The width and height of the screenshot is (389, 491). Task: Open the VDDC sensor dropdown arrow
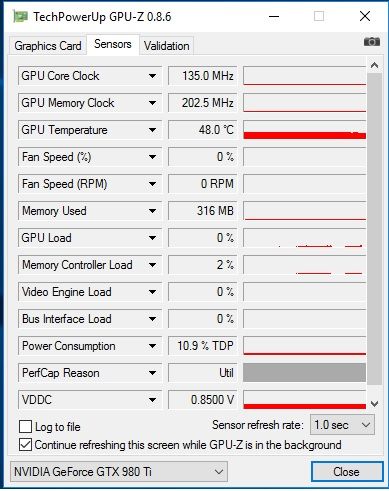152,400
